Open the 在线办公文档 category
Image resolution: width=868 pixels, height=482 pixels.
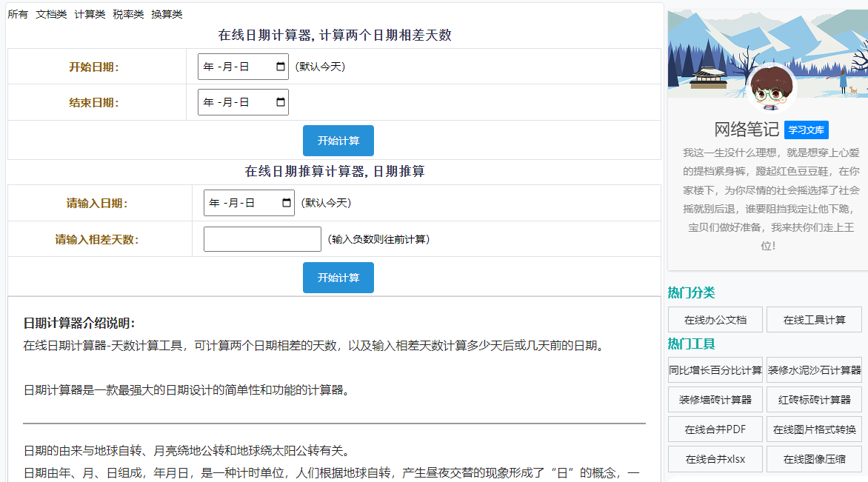715,320
